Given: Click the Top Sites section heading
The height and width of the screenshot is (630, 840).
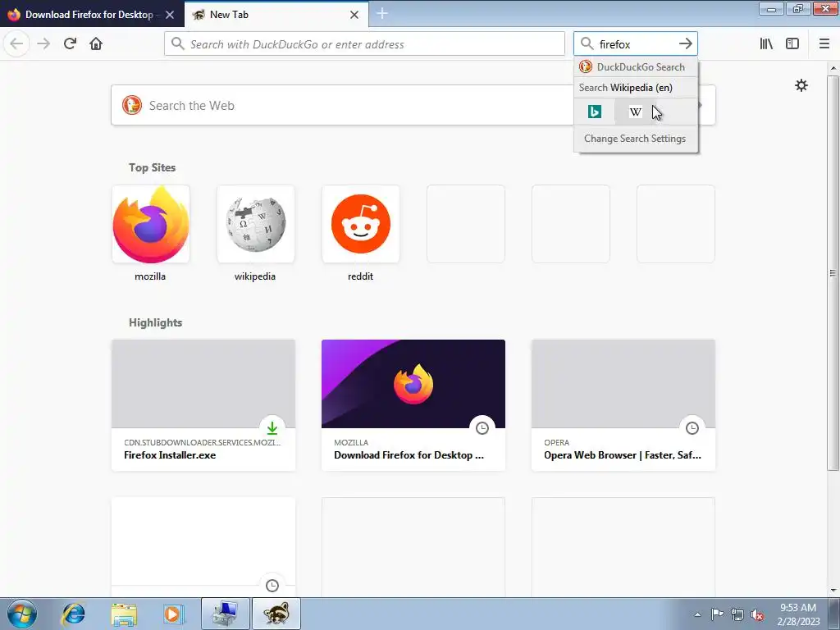Looking at the screenshot, I should point(152,167).
